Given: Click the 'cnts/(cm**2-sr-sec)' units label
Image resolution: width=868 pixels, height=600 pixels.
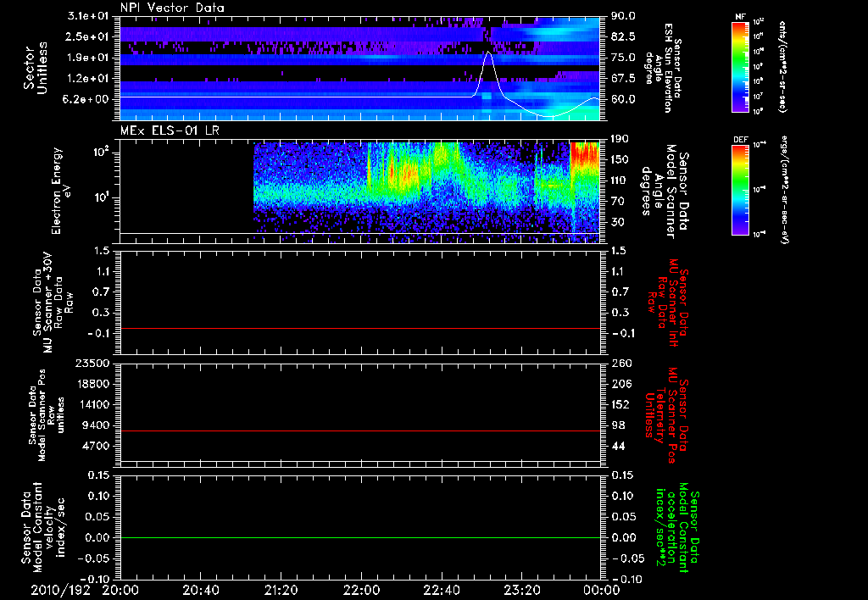Looking at the screenshot, I should [x=782, y=67].
